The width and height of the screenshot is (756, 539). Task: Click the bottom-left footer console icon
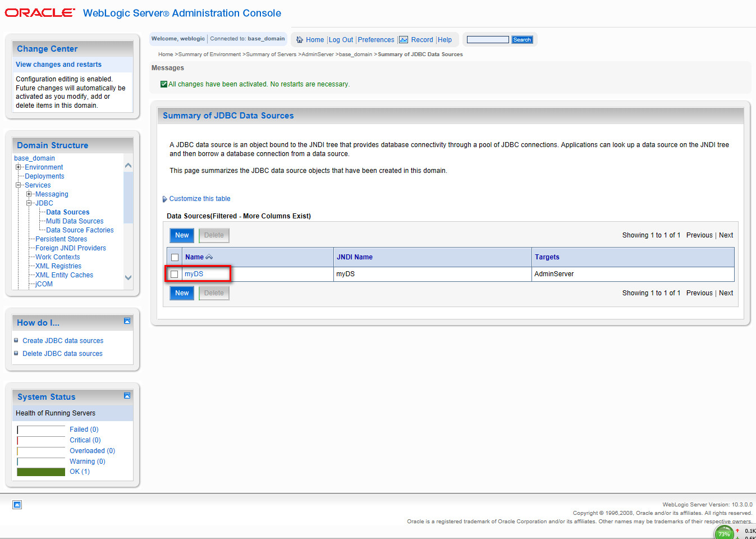(x=17, y=505)
